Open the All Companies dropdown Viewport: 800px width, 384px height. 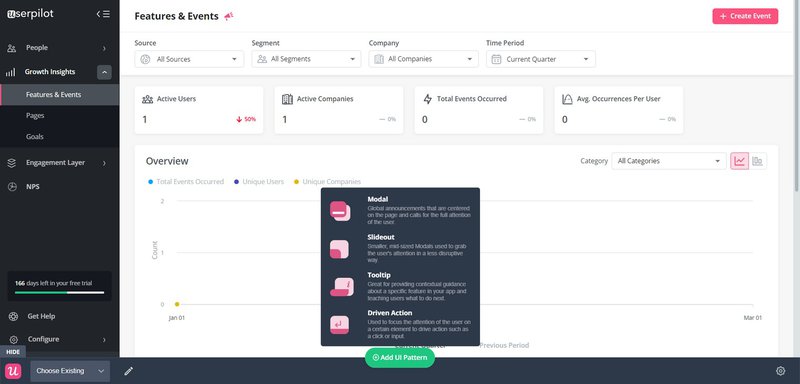[x=423, y=59]
